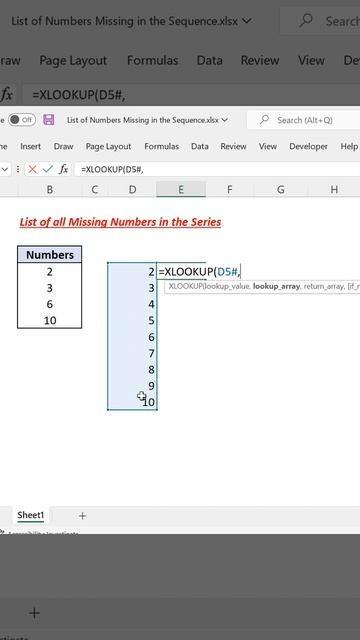Click the in-cell formula =XLOOKUP(D5#,
This screenshot has height=640, width=360.
(x=200, y=271)
